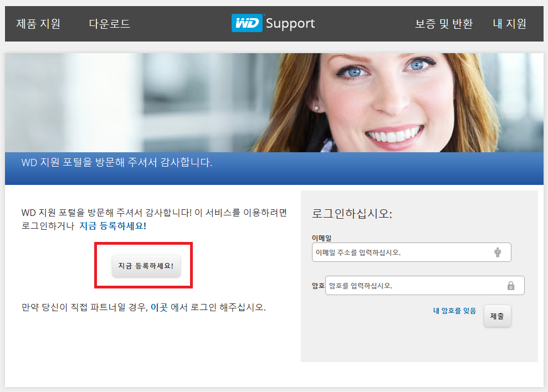Open the 내 암호를 잊음 link

pyautogui.click(x=454, y=311)
